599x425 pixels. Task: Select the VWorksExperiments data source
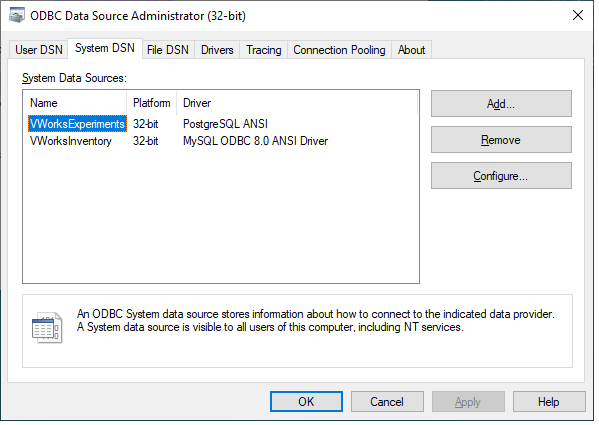(x=77, y=124)
